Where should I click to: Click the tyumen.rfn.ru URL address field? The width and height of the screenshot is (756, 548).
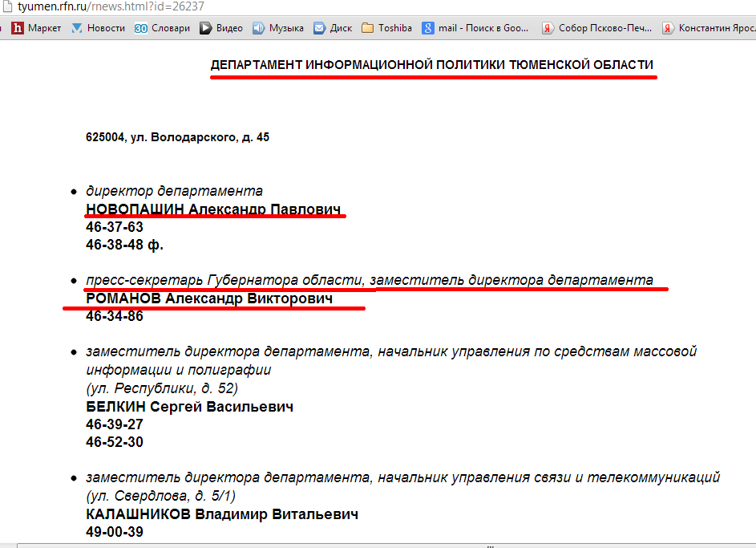[111, 6]
